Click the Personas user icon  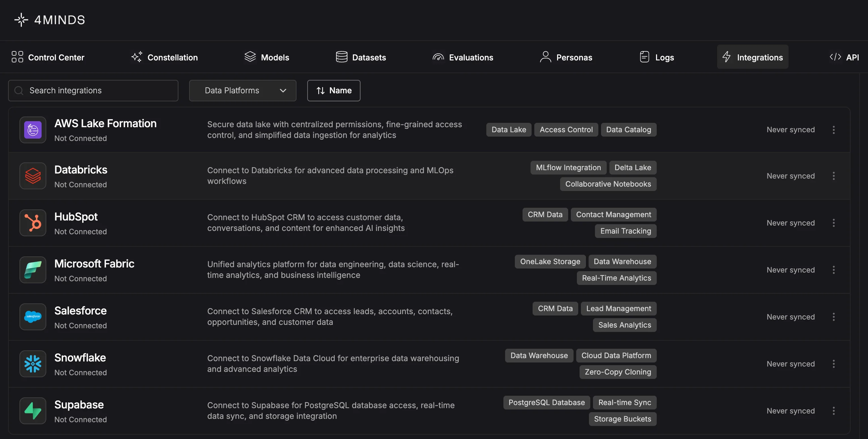(545, 57)
